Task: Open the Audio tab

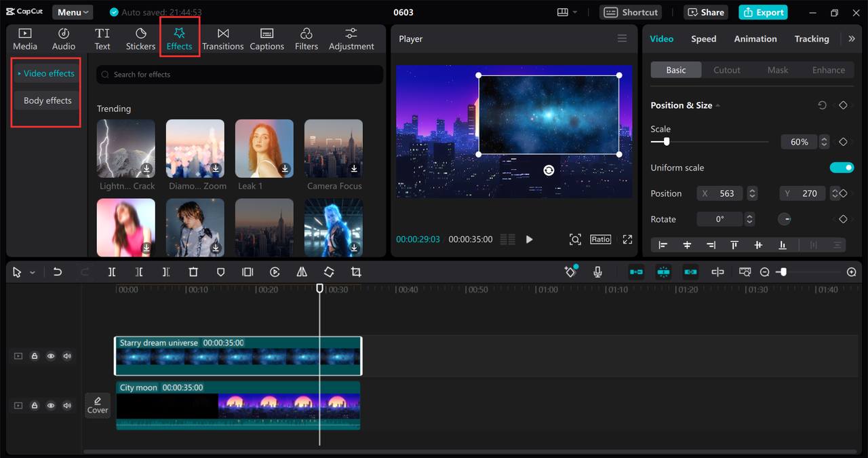Action: tap(64, 39)
